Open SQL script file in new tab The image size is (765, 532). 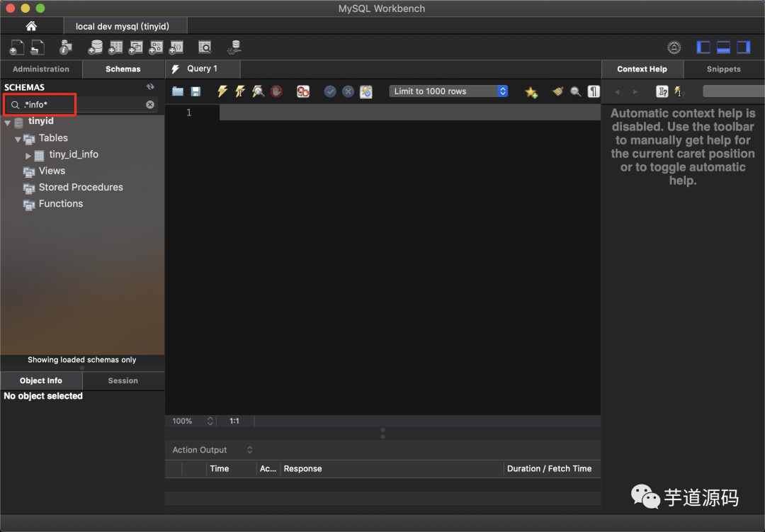[38, 47]
